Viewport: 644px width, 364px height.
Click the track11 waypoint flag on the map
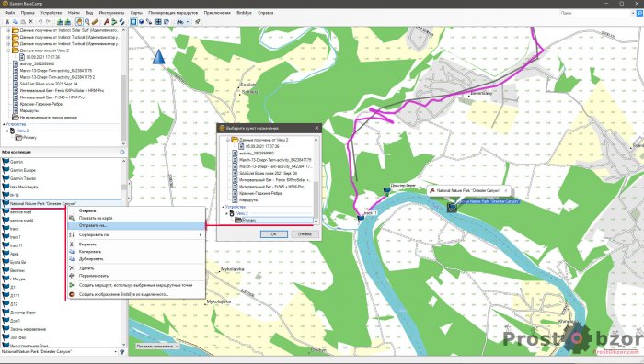coord(361,218)
